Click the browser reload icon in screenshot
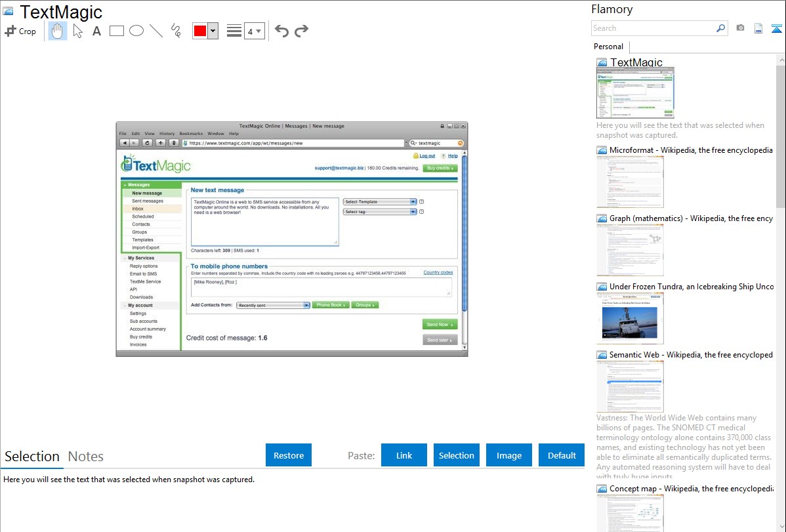The height and width of the screenshot is (532, 786). (x=147, y=143)
